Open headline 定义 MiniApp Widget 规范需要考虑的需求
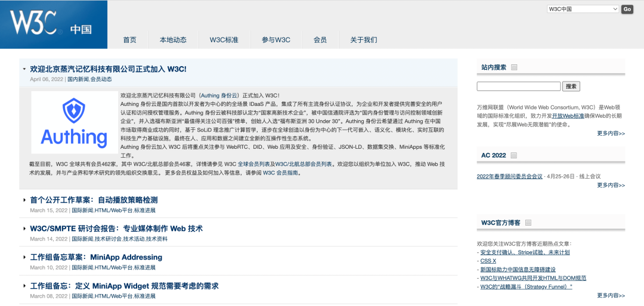This screenshot has width=644, height=306. [x=124, y=286]
